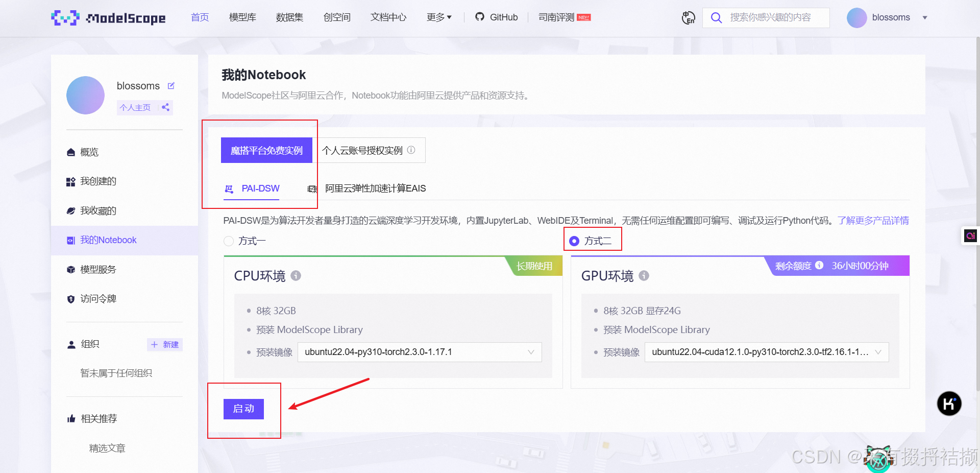Open 创空间 in the top navigation
This screenshot has width=980, height=473.
click(x=337, y=17)
